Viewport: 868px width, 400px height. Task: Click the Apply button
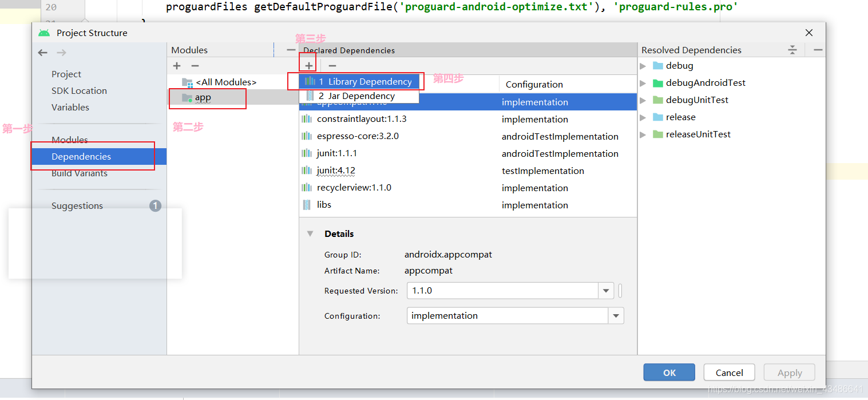tap(790, 373)
